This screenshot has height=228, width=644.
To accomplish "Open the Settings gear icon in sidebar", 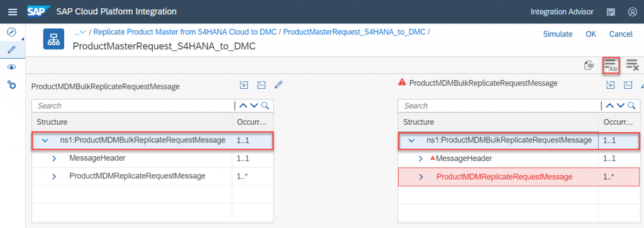I will [x=12, y=85].
